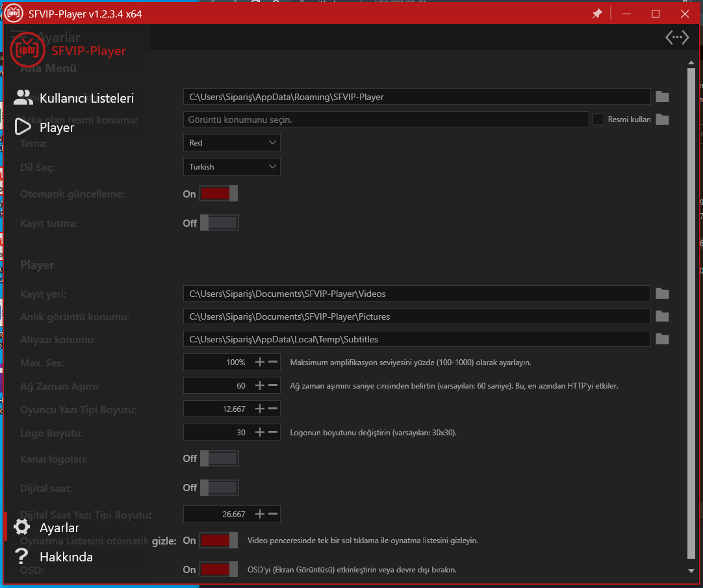
Task: Increase Ağ Zaman Aşımı with plus
Action: pyautogui.click(x=260, y=385)
